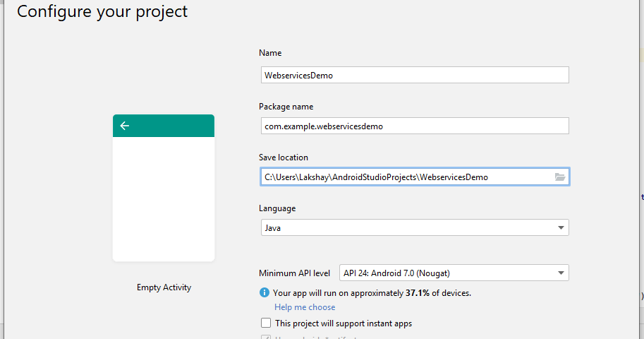The image size is (644, 339).
Task: Click the Name field containing WebservicesDemo
Action: coord(415,75)
